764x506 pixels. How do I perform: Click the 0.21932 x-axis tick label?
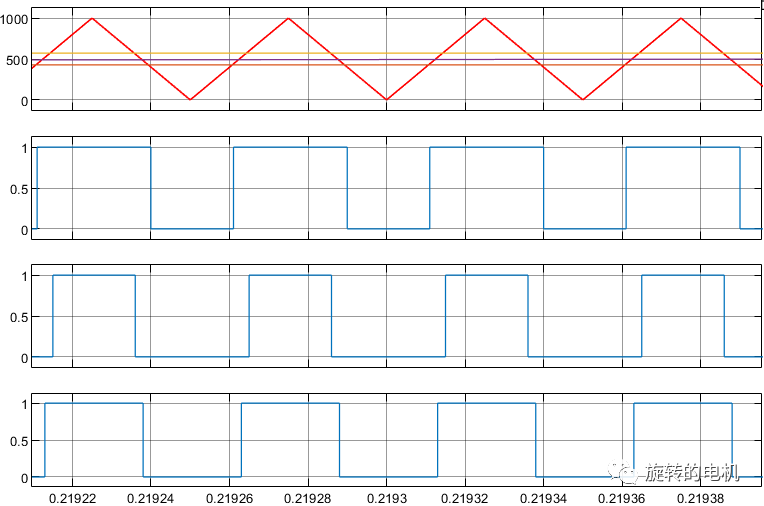(464, 498)
